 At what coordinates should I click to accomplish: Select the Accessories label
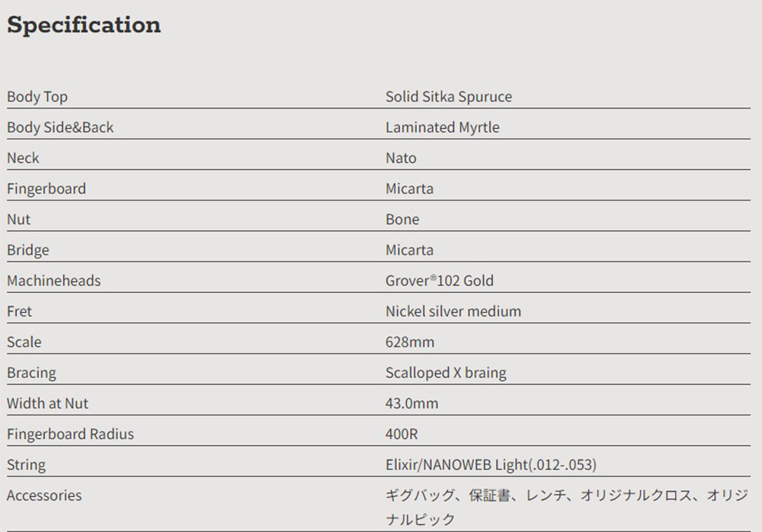pos(44,495)
